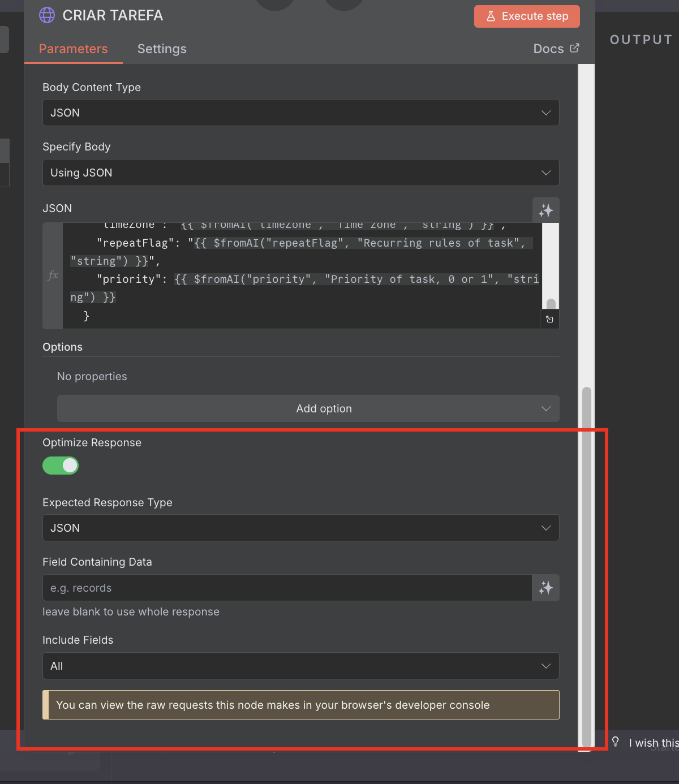Switch to the Settings tab
The width and height of the screenshot is (679, 784).
[x=162, y=49]
